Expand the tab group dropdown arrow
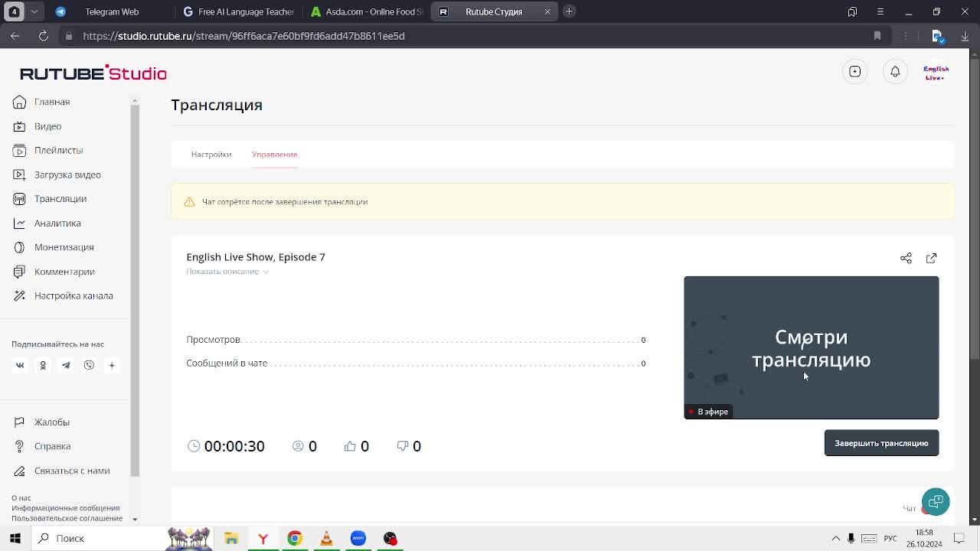 coord(34,11)
